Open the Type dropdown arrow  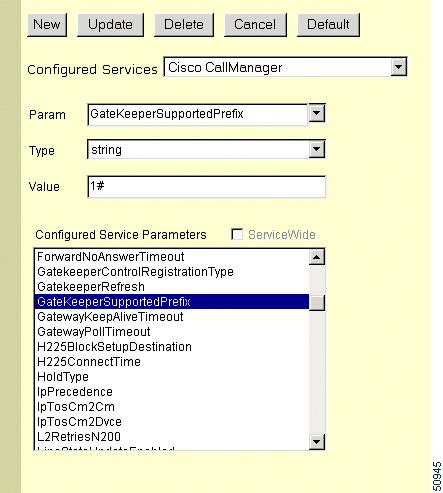tap(316, 149)
